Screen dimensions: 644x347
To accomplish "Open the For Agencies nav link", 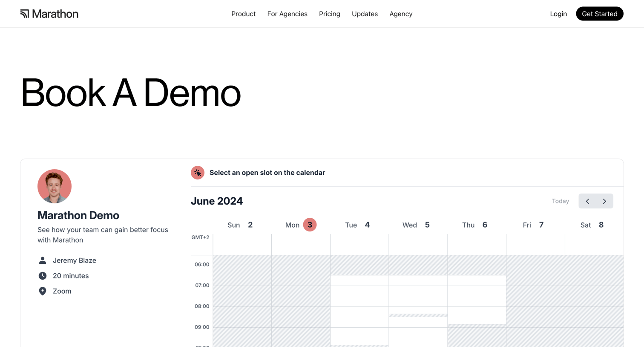I will pyautogui.click(x=287, y=14).
